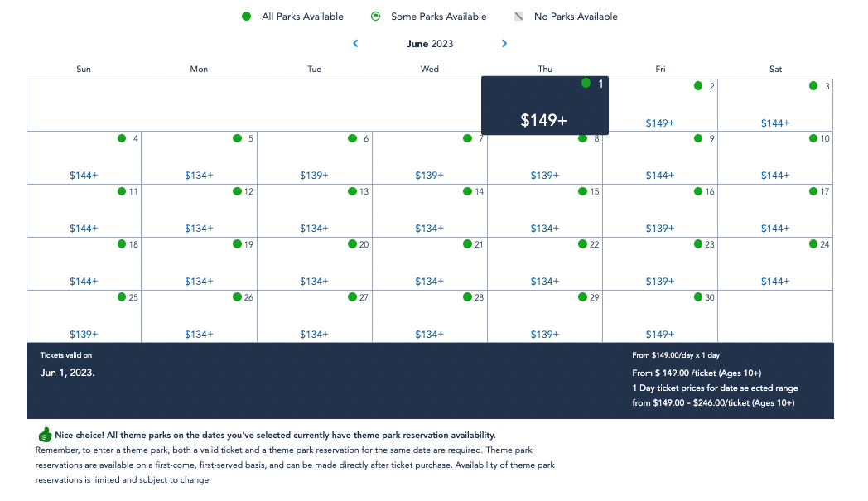Choose the $139+ price on June 7
The width and height of the screenshot is (868, 501).
point(429,176)
